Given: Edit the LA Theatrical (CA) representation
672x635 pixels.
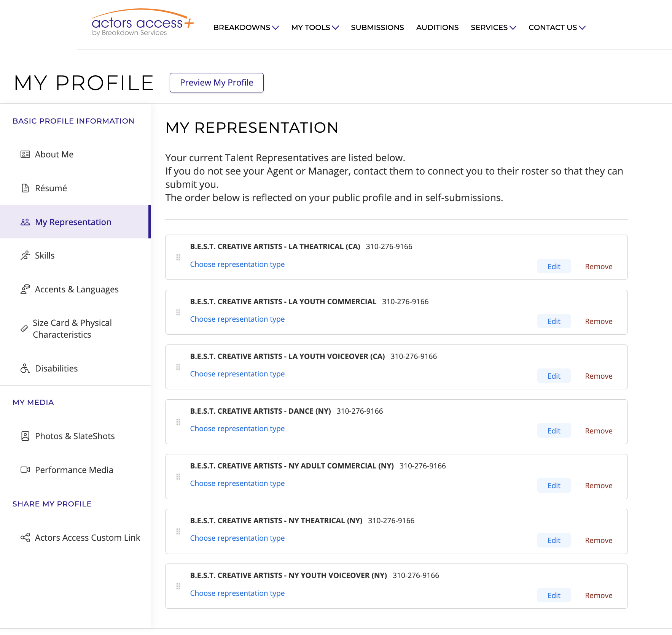Looking at the screenshot, I should (x=554, y=266).
